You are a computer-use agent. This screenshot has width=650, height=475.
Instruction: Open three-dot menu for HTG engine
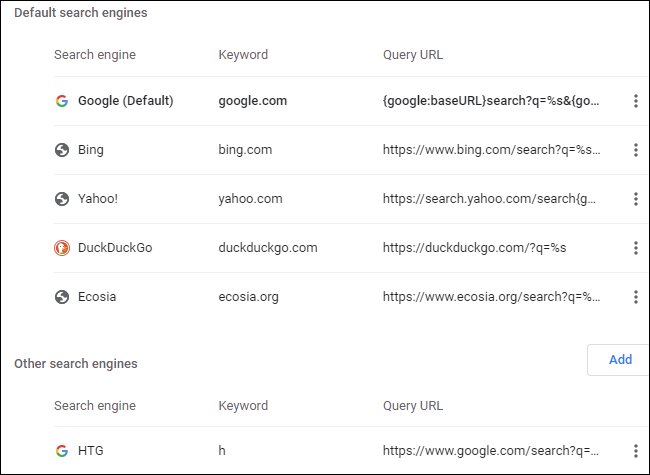pos(635,451)
